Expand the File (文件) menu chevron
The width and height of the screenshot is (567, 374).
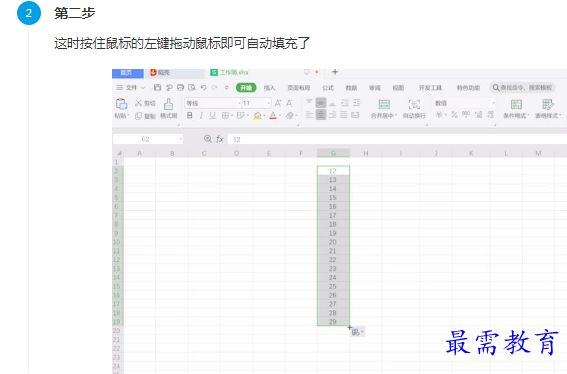click(x=143, y=88)
